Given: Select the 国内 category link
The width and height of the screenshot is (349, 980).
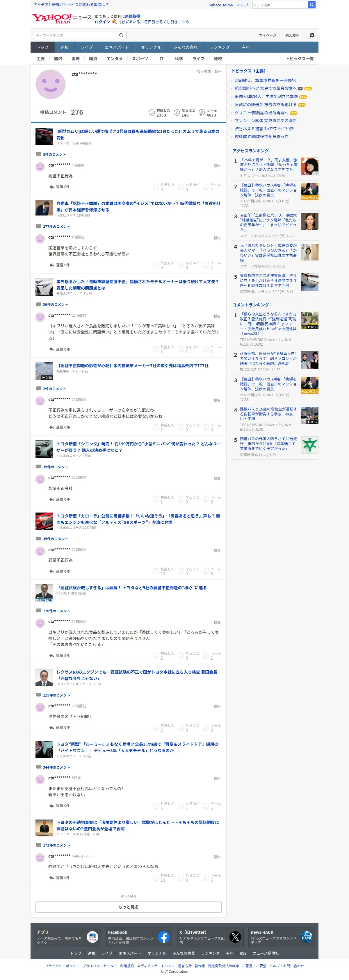Looking at the screenshot, I should click(58, 59).
